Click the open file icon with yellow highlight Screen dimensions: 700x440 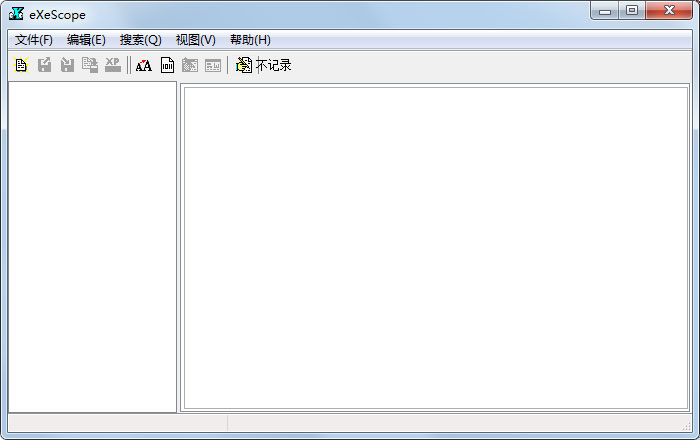(x=21, y=65)
